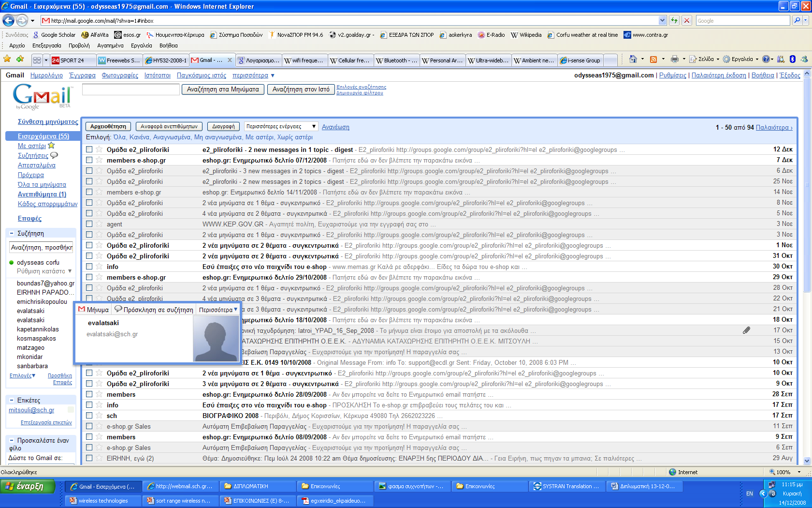Go forward using IE forward arrow

pyautogui.click(x=22, y=20)
